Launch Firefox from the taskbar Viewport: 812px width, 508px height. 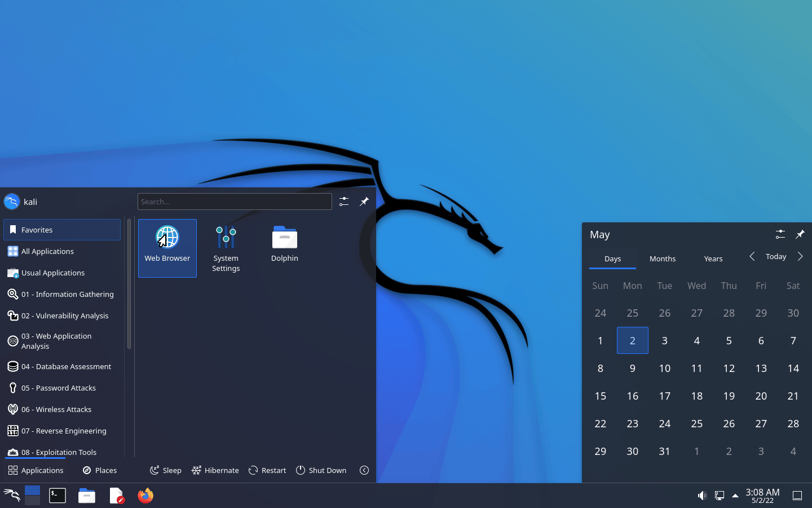click(x=145, y=496)
